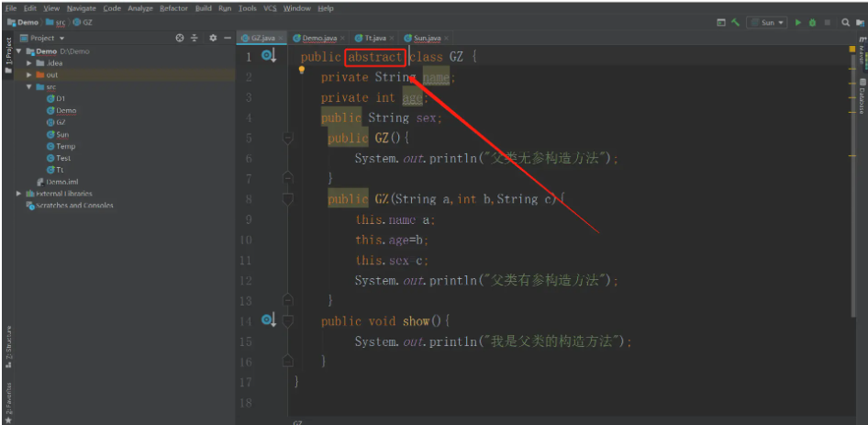Click src in the navigation breadcrumb
Screen dimensions: 868x425
56,23
